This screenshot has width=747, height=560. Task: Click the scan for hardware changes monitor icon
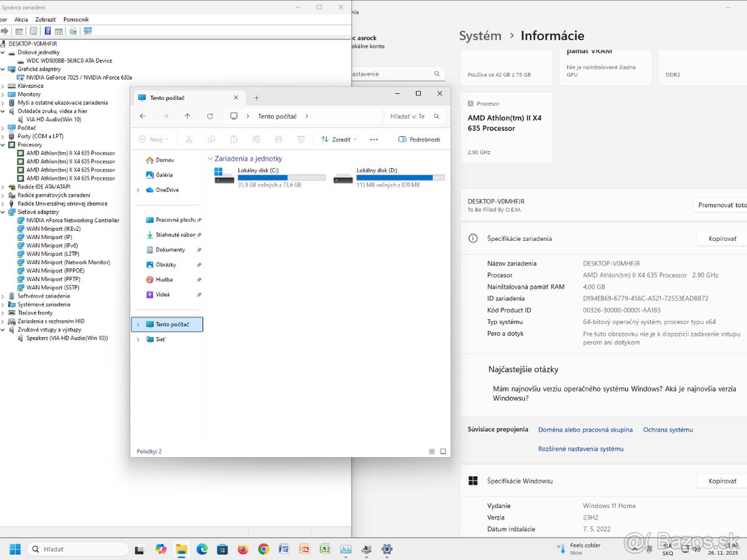[87, 31]
